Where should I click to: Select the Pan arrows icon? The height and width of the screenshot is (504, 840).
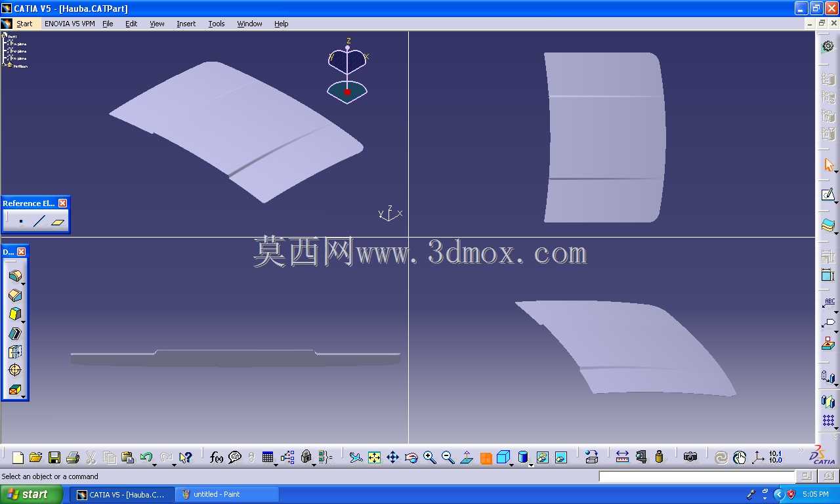click(392, 457)
